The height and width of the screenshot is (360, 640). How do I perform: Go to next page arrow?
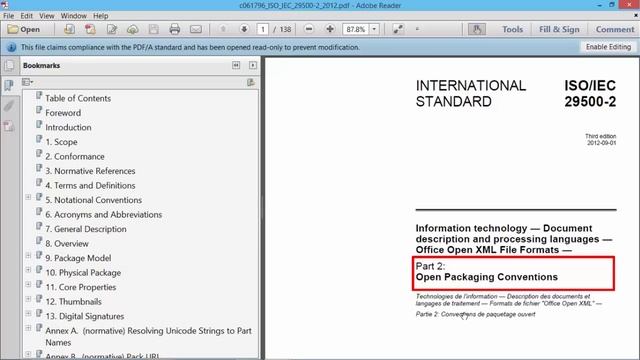(x=244, y=29)
